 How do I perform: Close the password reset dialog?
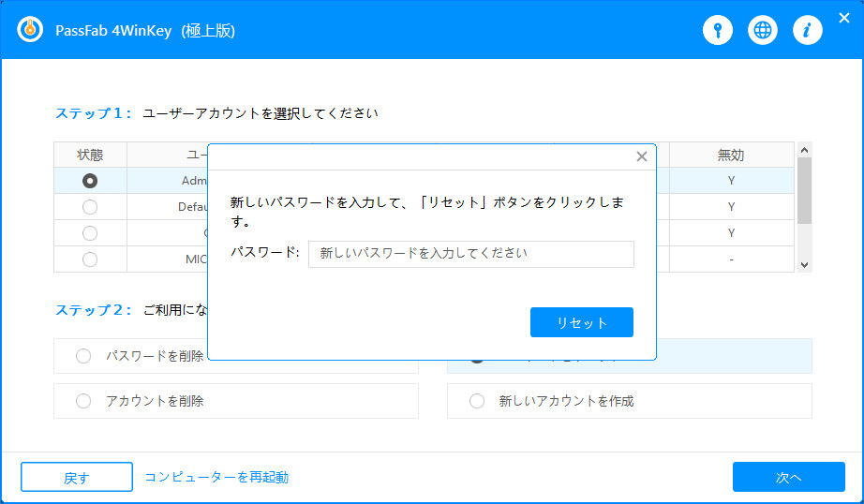tap(642, 156)
